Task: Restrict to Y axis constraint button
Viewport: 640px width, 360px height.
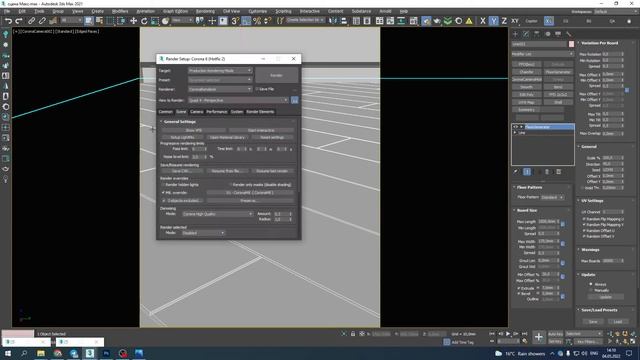Action: point(493,21)
